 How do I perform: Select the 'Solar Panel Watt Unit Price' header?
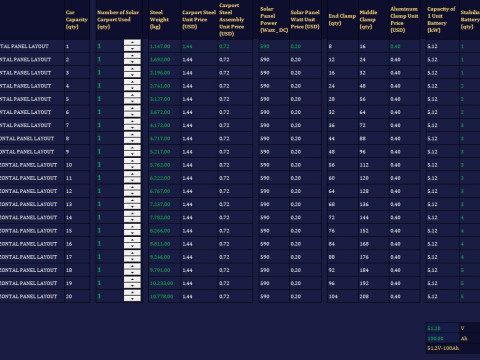pyautogui.click(x=305, y=19)
